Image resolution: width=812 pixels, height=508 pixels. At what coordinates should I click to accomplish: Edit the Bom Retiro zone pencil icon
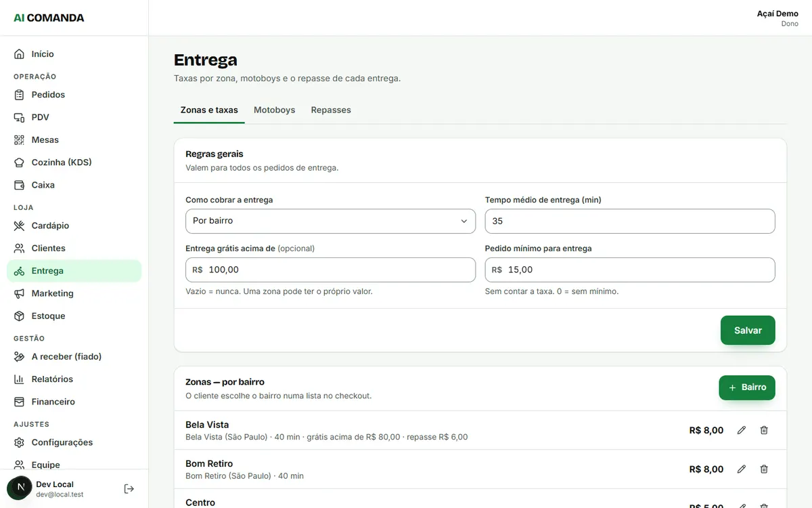coord(742,469)
